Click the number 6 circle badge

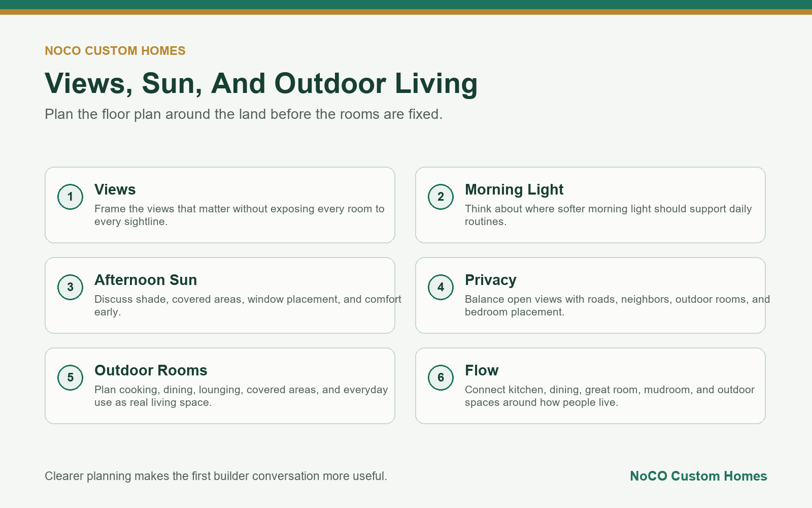441,378
